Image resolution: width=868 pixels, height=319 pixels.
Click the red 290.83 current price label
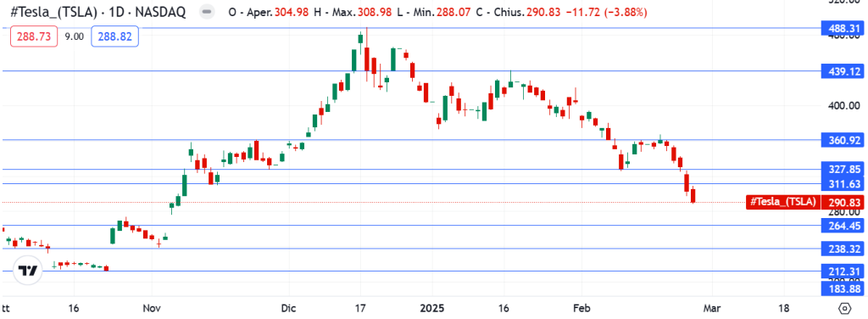843,202
